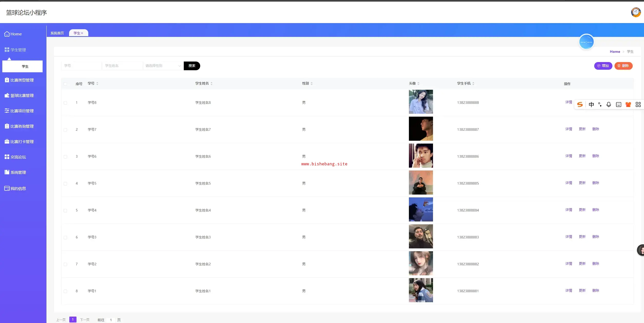
Task: Collapse the 学生管理 sidebar menu
Action: click(18, 50)
